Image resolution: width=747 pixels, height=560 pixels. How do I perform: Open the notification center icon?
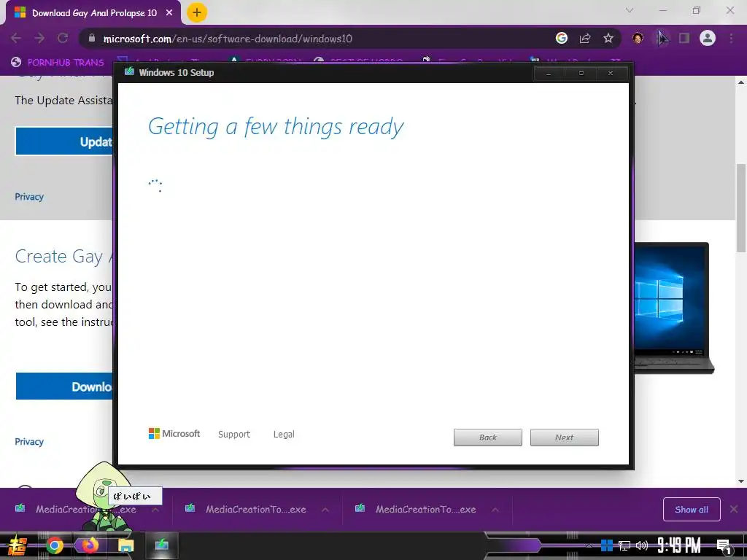click(x=724, y=547)
